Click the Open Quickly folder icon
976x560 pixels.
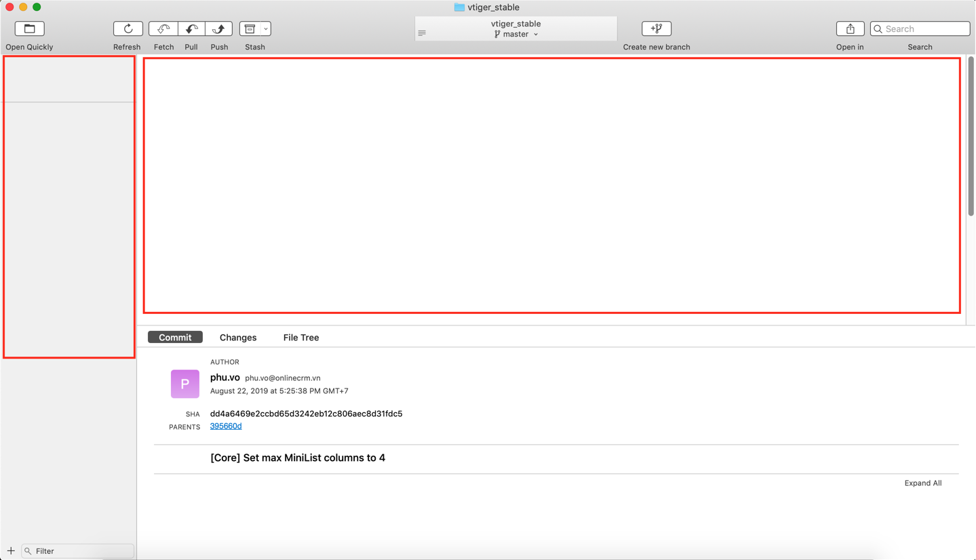point(29,28)
